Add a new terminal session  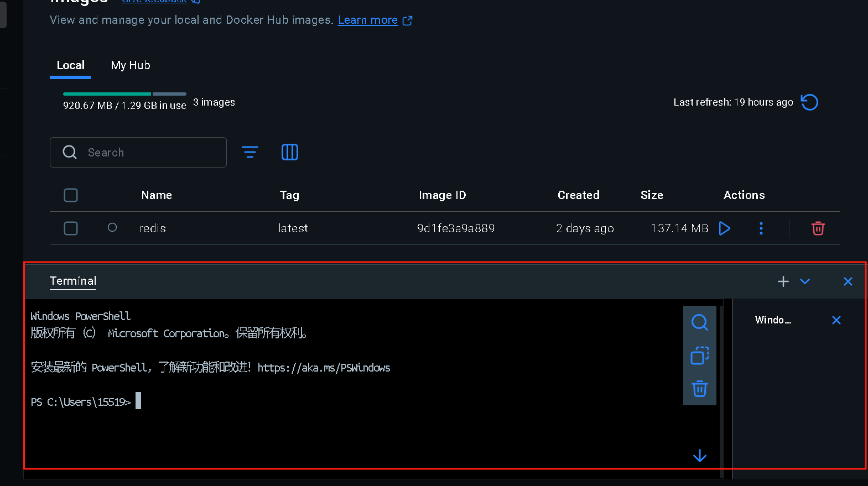(x=783, y=281)
